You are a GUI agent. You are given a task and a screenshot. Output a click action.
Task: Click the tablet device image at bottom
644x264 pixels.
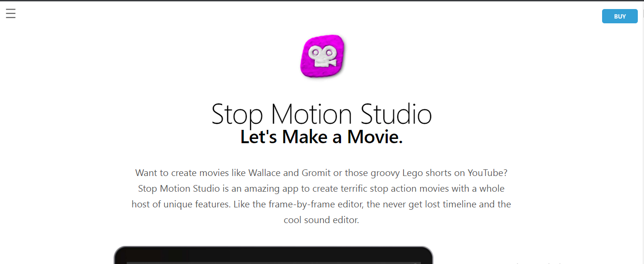[273, 255]
